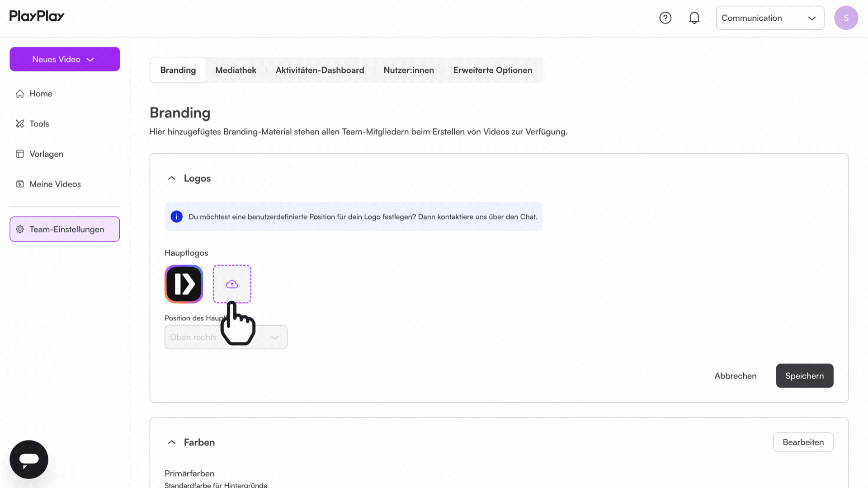Click Abbrechen to cancel changes
Viewport: 868px width, 488px height.
[735, 375]
